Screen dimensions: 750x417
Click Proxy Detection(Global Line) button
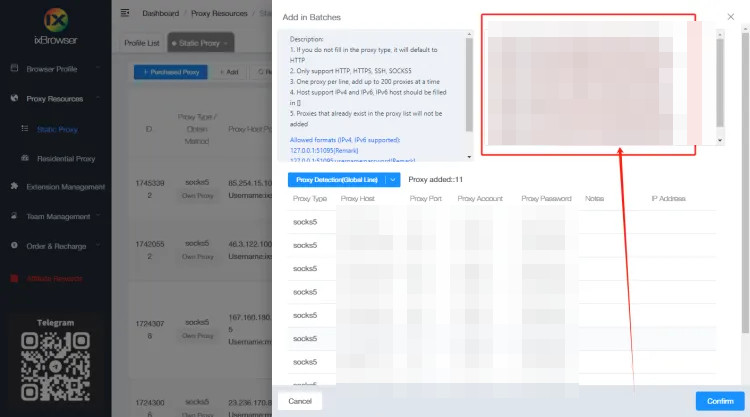[337, 180]
